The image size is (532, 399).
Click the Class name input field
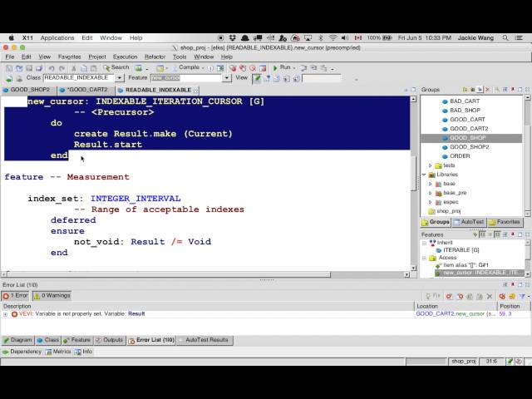[x=80, y=78]
